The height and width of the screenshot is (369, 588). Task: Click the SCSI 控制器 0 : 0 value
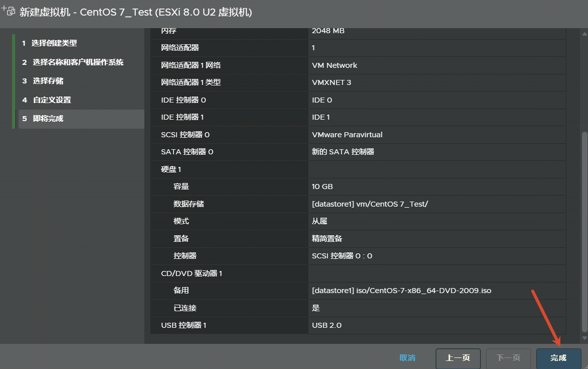[x=342, y=256]
